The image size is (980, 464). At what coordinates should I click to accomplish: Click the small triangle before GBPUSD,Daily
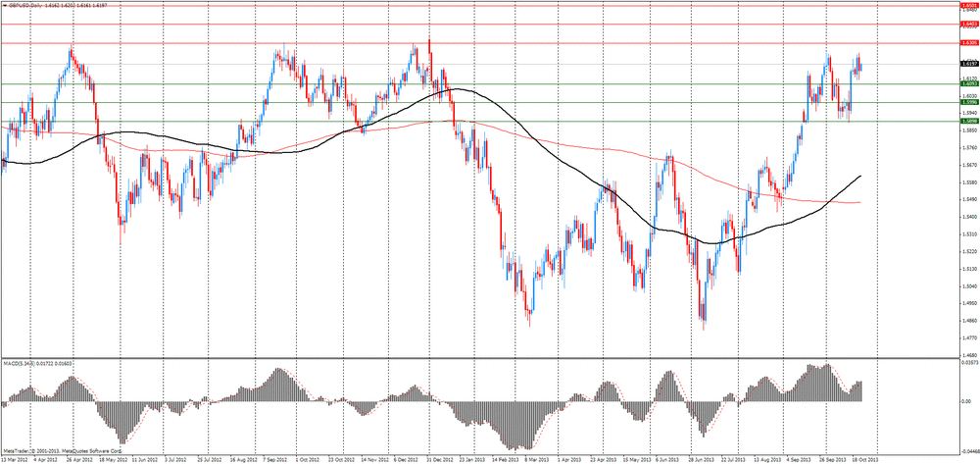tap(5, 5)
